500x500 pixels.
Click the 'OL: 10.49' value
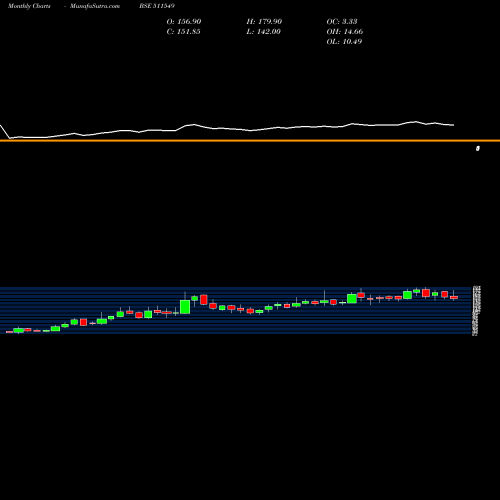[x=344, y=41]
